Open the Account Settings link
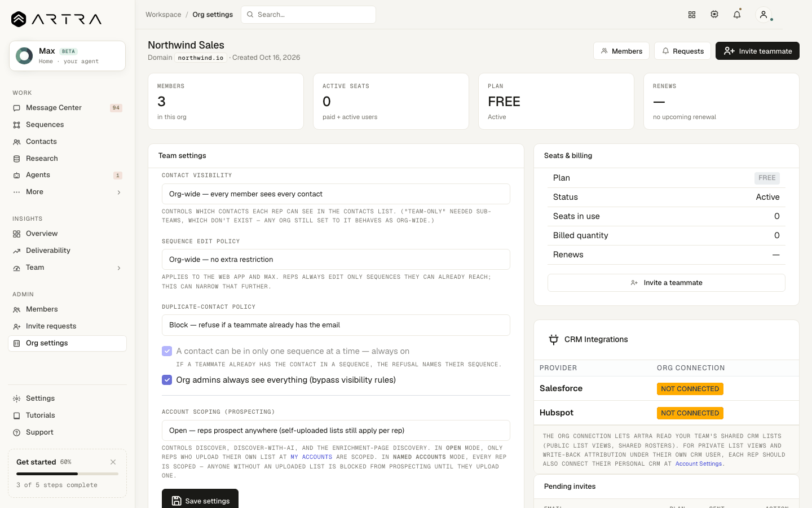This screenshot has width=812, height=508. [699, 464]
